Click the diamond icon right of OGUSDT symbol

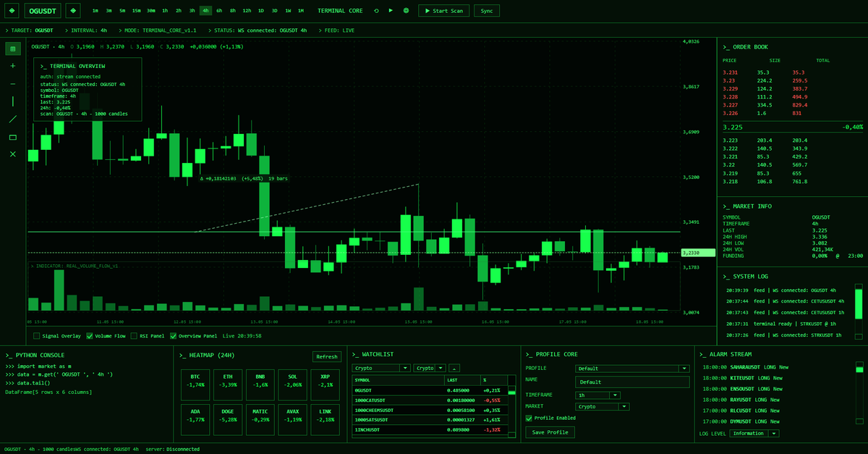(x=73, y=11)
